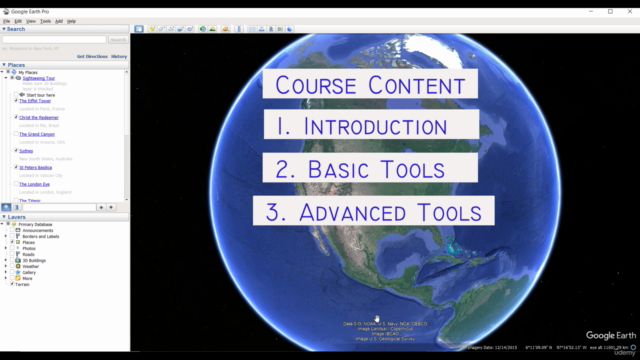Uncheck the Sydney checkbox
The height and width of the screenshot is (360, 640).
click(x=16, y=151)
